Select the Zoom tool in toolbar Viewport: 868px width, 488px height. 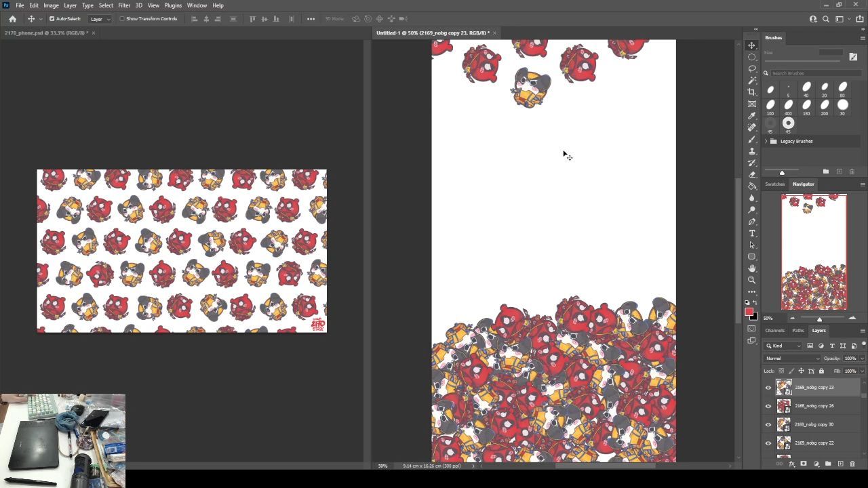751,280
